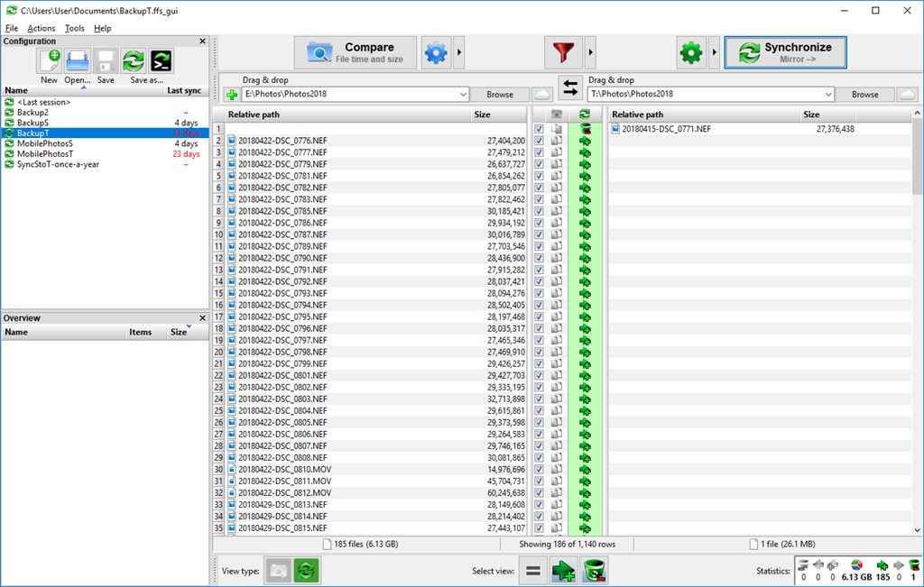
Task: Click the copy action icon for 20180422-DSC_0810.MOV
Action: [585, 470]
